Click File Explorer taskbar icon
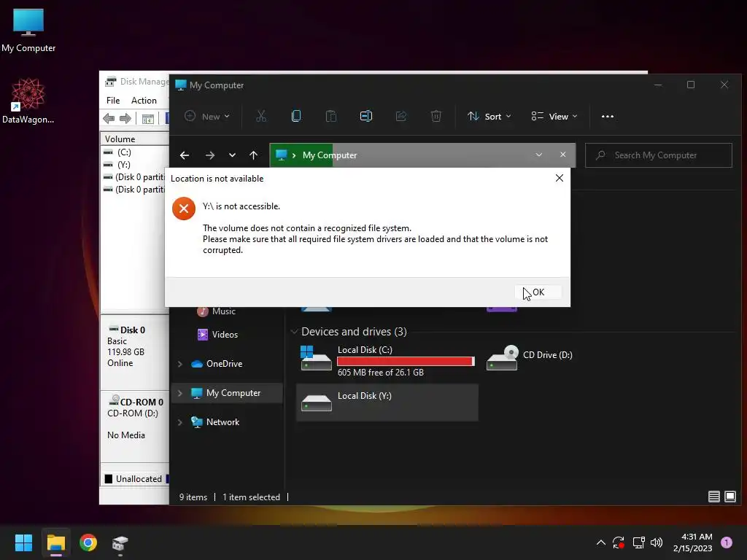The image size is (747, 560). point(55,542)
